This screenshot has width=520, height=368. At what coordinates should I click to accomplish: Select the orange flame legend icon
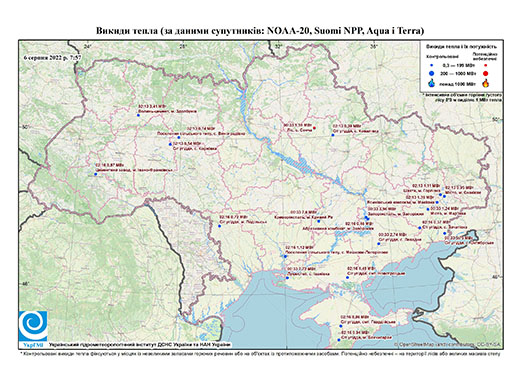[485, 83]
